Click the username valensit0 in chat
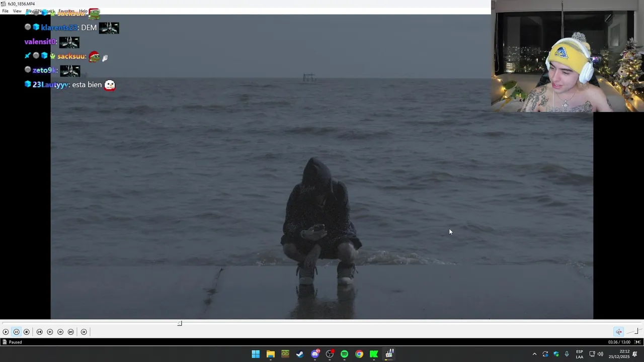 click(x=40, y=42)
